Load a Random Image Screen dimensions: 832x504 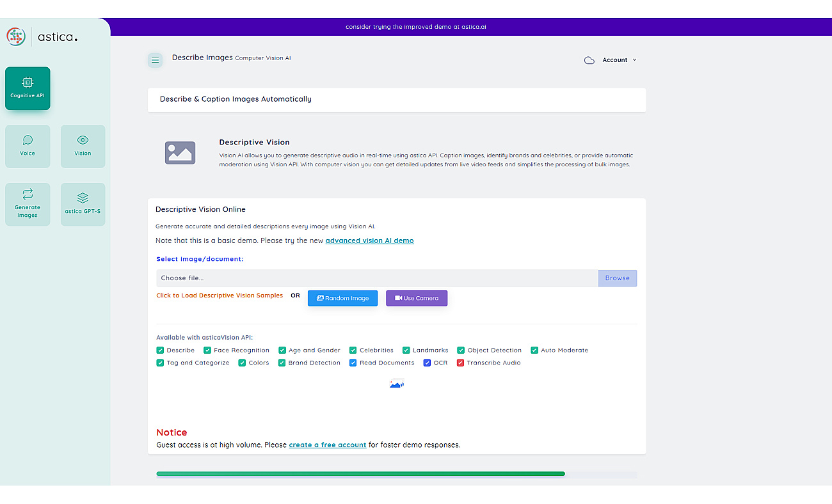point(343,298)
